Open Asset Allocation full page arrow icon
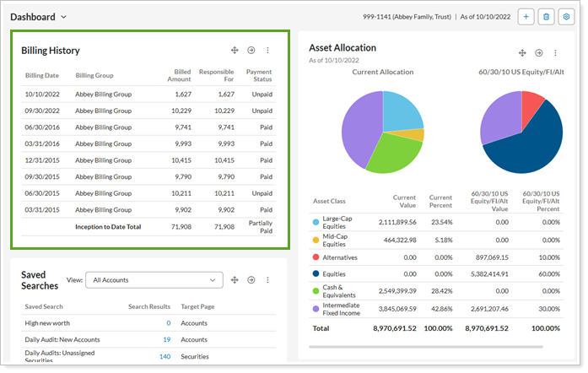Image resolution: width=588 pixels, height=373 pixels. coord(539,53)
